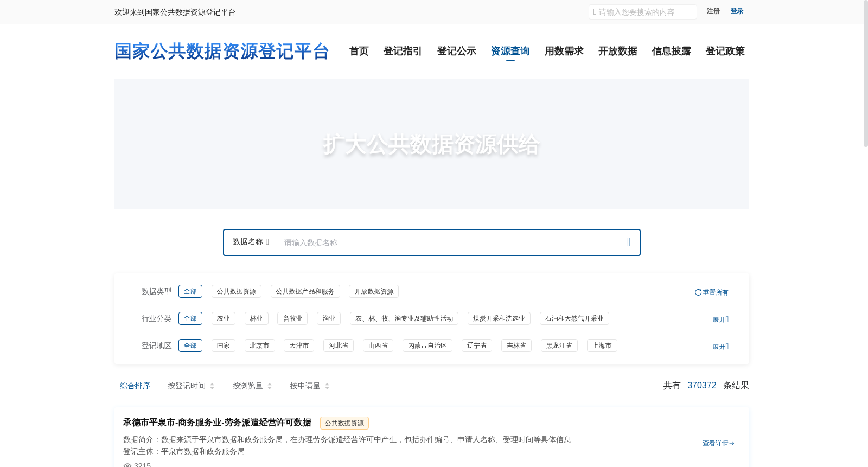This screenshot has height=467, width=868.
Task: Go to 首页 nav item
Action: pyautogui.click(x=359, y=51)
